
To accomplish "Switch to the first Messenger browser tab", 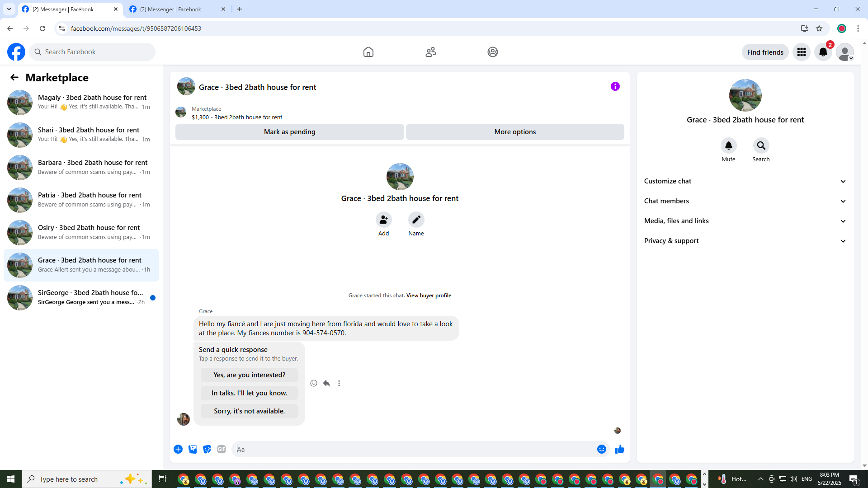I will pyautogui.click(x=71, y=9).
